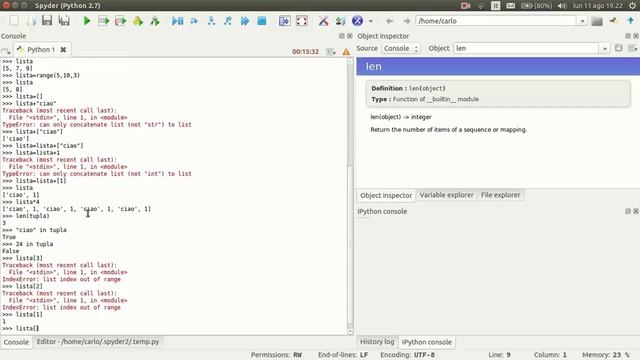Close the Python 1 console tab
The width and height of the screenshot is (640, 360).
pos(63,49)
